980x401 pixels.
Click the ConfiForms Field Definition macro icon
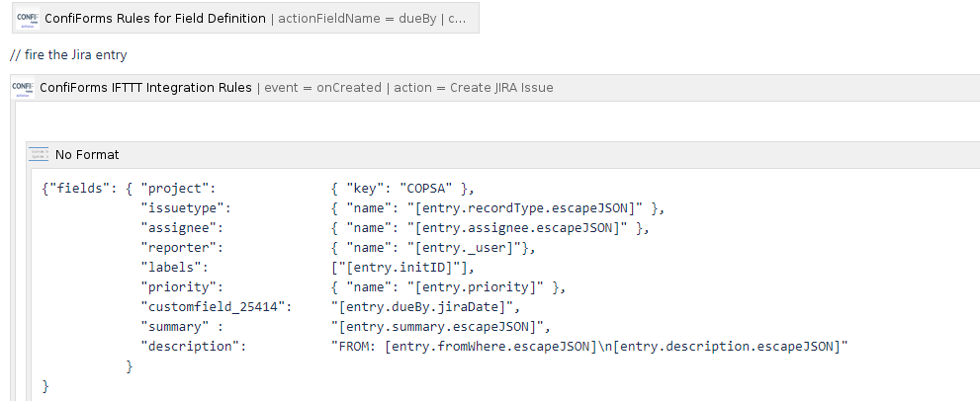(28, 18)
